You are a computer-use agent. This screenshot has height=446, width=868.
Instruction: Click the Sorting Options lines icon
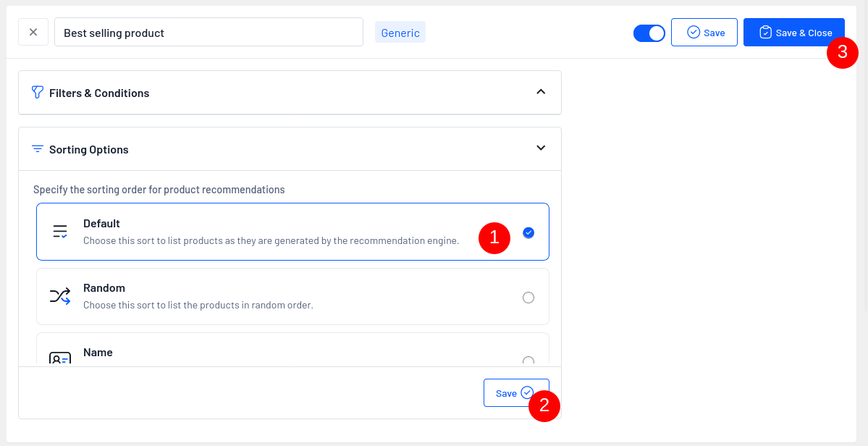38,149
